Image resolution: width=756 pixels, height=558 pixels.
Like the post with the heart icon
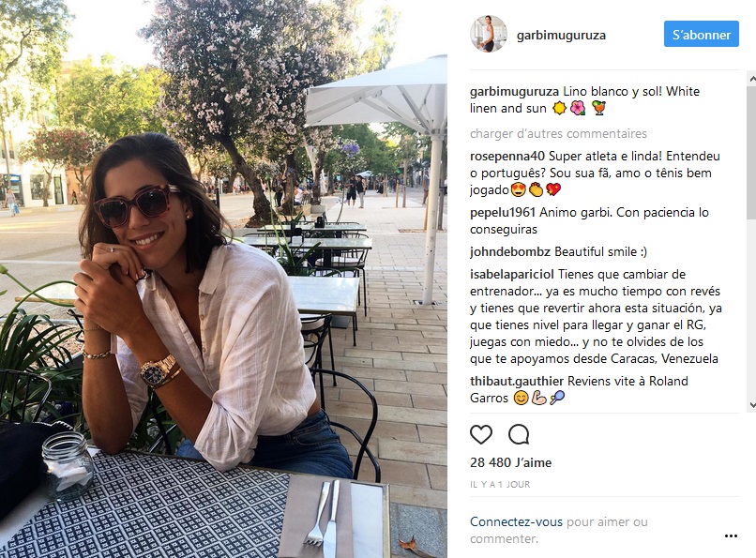pyautogui.click(x=480, y=434)
